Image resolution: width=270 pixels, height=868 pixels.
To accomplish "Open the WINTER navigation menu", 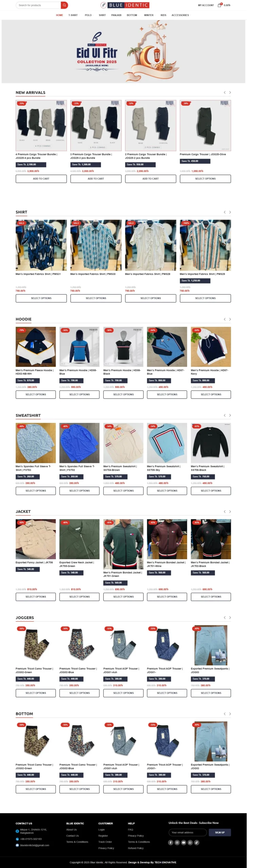I will click(x=149, y=15).
